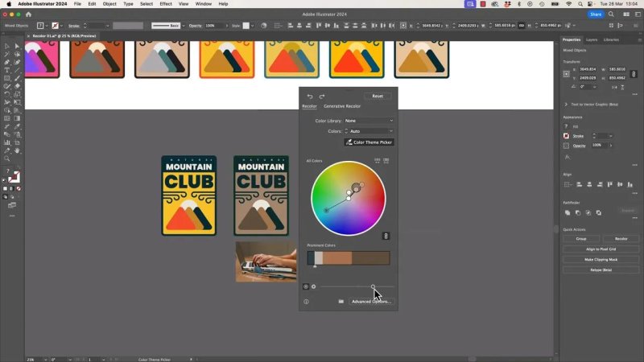The width and height of the screenshot is (644, 362).
Task: Toggle constrain width and height proportions in Properties
Action: point(634,74)
